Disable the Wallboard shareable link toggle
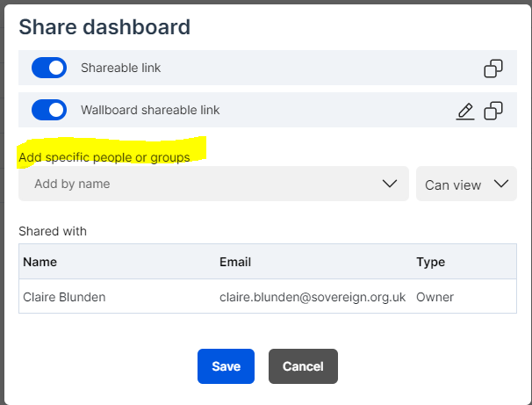Viewport: 532px width, 405px height. click(49, 111)
